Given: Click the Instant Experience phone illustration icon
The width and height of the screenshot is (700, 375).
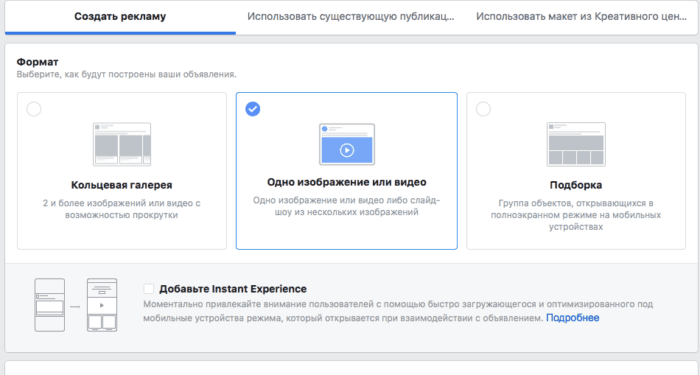Looking at the screenshot, I should [76, 305].
